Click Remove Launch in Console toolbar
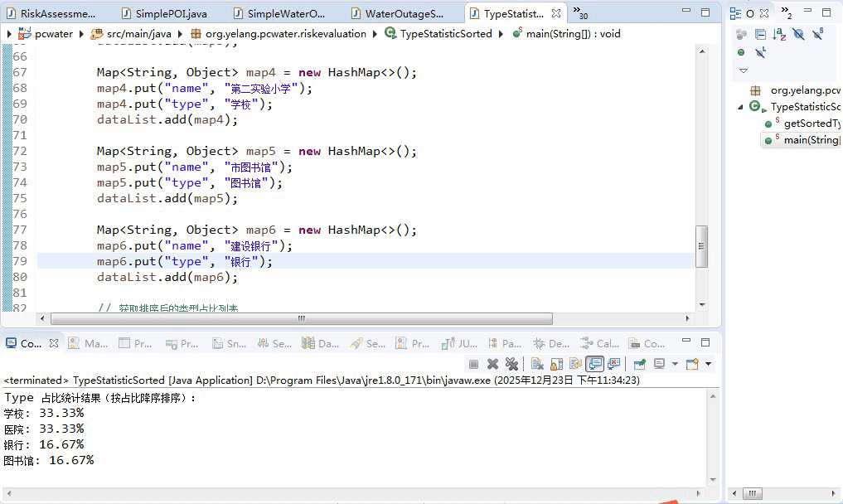The width and height of the screenshot is (843, 504). (492, 364)
